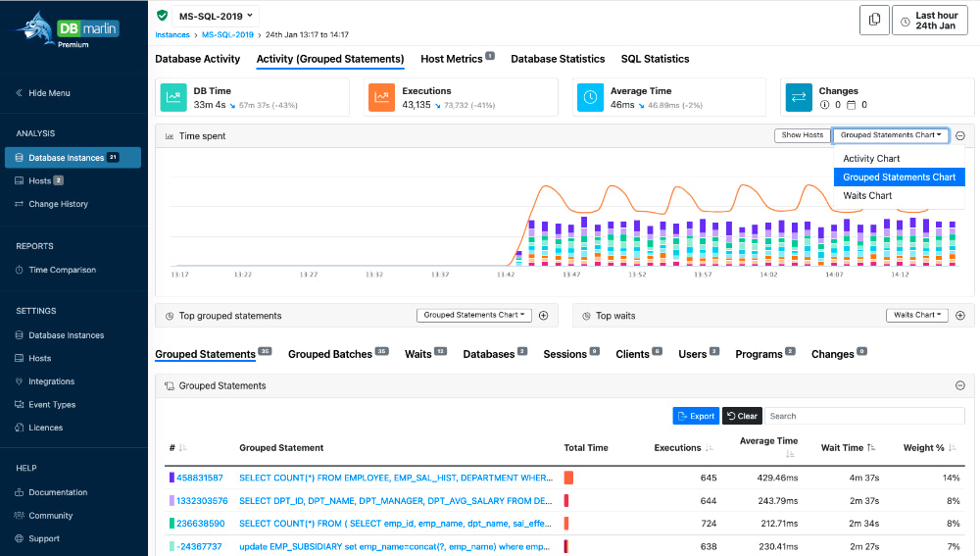This screenshot has height=556, width=980.
Task: Open Hosts under Analysis
Action: tap(39, 180)
